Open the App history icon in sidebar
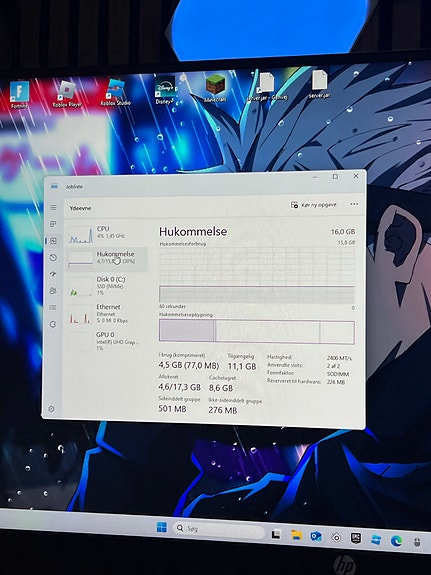The width and height of the screenshot is (431, 575). [53, 257]
